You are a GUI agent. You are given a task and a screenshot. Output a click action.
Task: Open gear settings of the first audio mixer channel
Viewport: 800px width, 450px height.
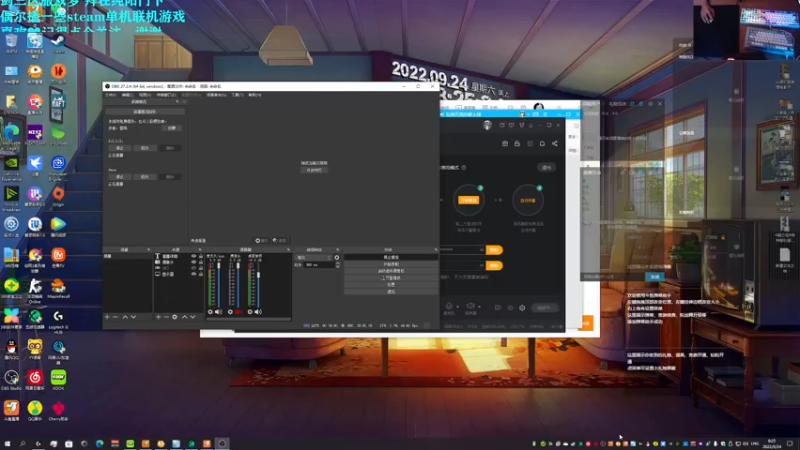[210, 312]
